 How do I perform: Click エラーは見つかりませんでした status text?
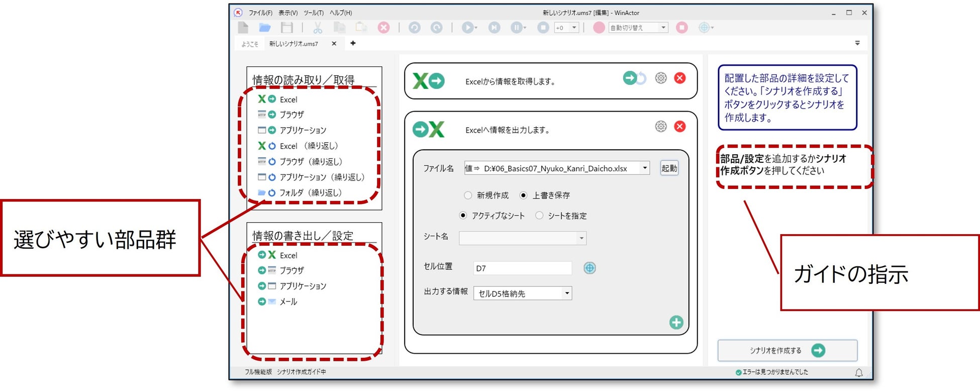pyautogui.click(x=775, y=372)
